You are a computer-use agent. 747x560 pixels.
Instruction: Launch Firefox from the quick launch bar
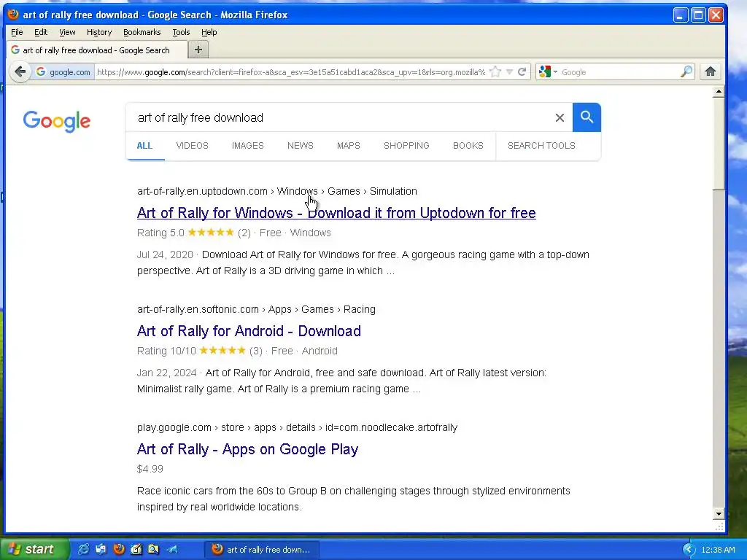click(x=119, y=549)
